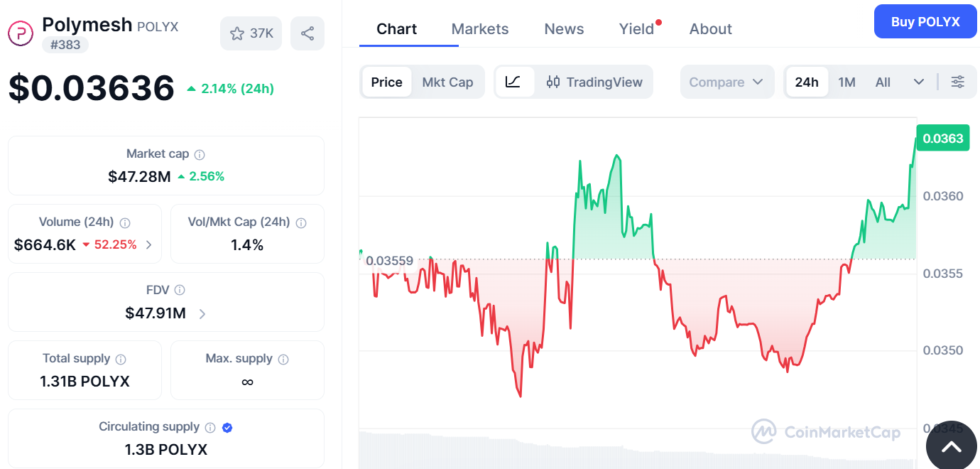Open the Yield tab
The height and width of the screenshot is (469, 980).
(637, 29)
